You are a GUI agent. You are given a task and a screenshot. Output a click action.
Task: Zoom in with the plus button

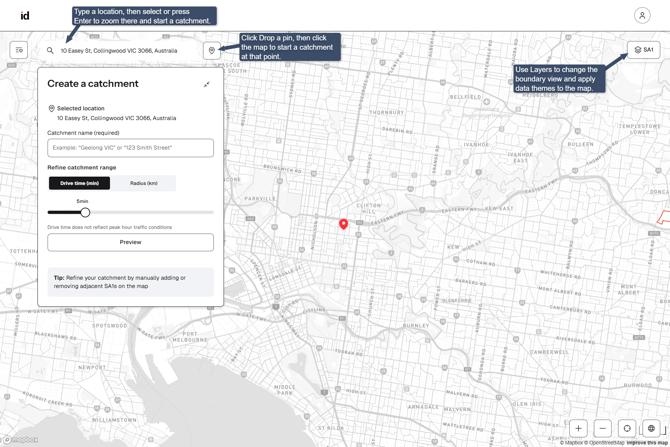click(x=578, y=428)
